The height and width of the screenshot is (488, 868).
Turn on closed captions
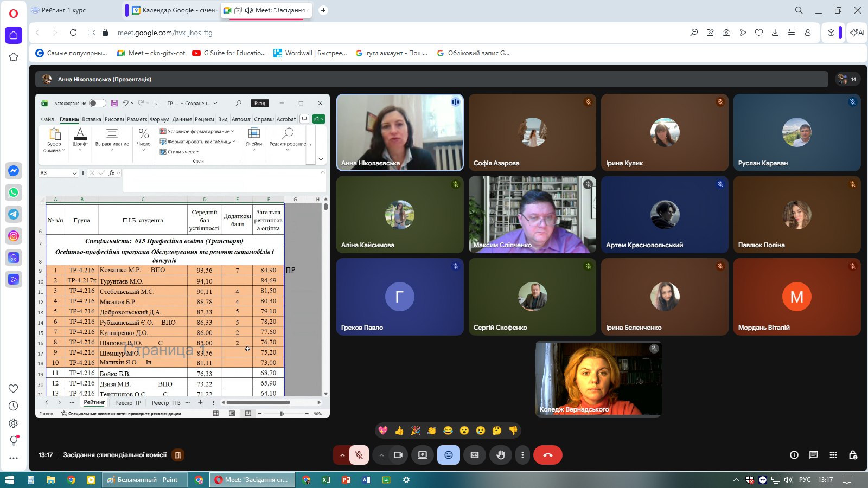tap(475, 455)
